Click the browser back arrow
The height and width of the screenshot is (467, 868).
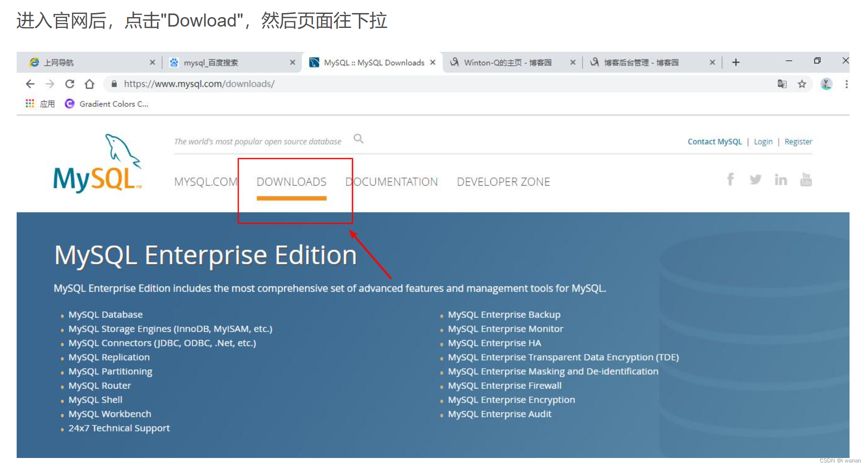pyautogui.click(x=30, y=84)
